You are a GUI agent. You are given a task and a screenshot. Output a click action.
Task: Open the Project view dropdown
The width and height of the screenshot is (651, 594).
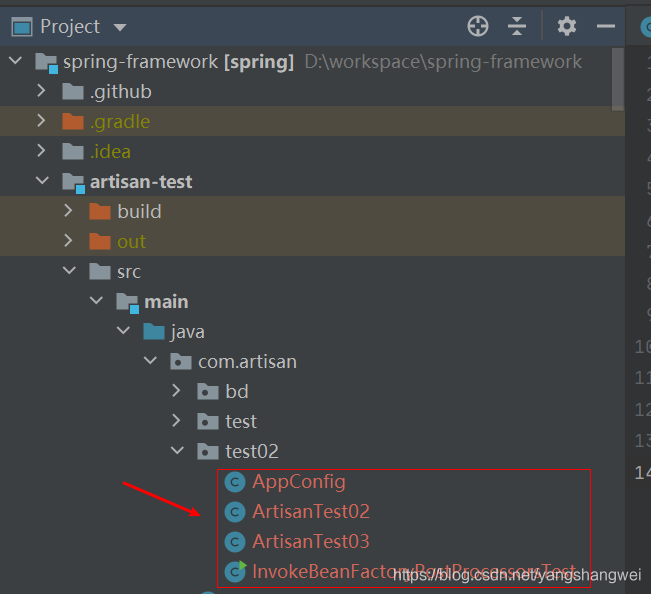[120, 27]
